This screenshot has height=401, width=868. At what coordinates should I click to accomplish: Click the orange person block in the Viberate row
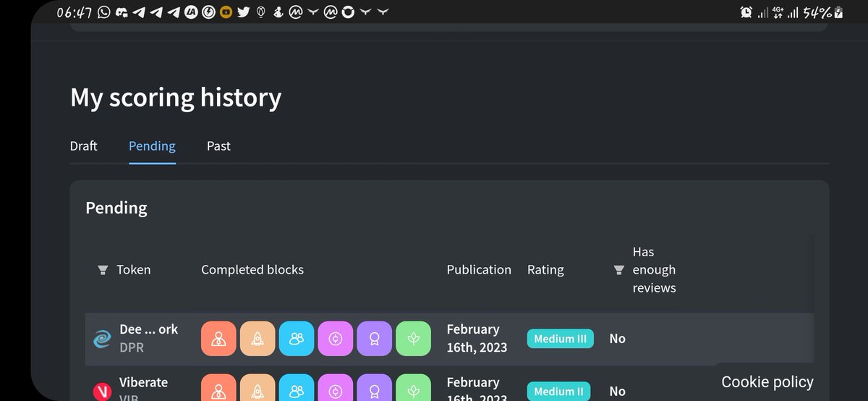point(218,387)
